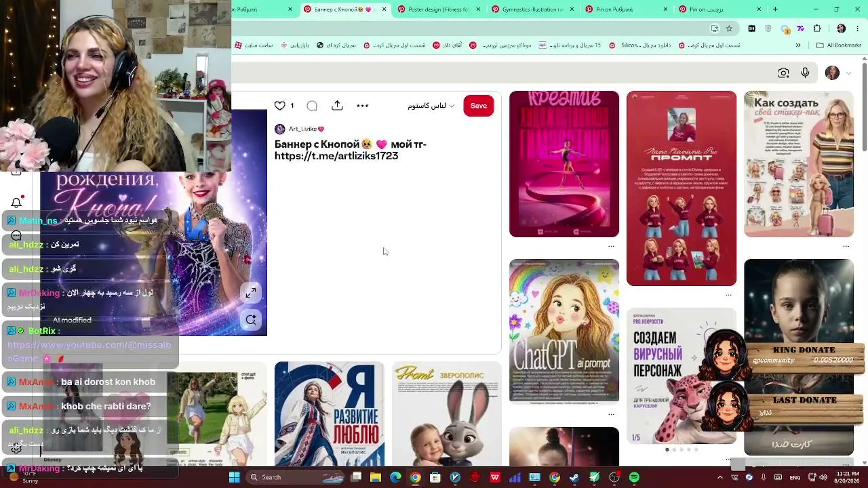Start voice search with the microphone icon
Screen dimensions: 868x488
pos(805,73)
